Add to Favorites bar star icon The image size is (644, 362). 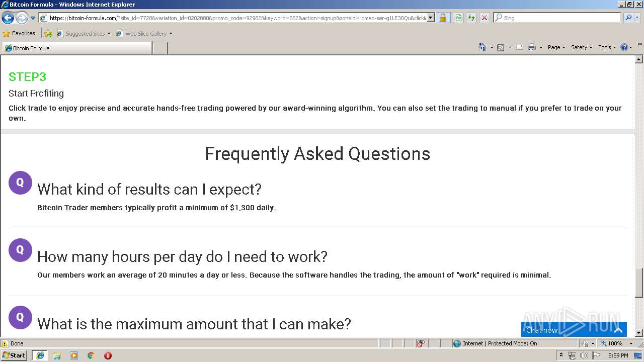[x=48, y=34]
